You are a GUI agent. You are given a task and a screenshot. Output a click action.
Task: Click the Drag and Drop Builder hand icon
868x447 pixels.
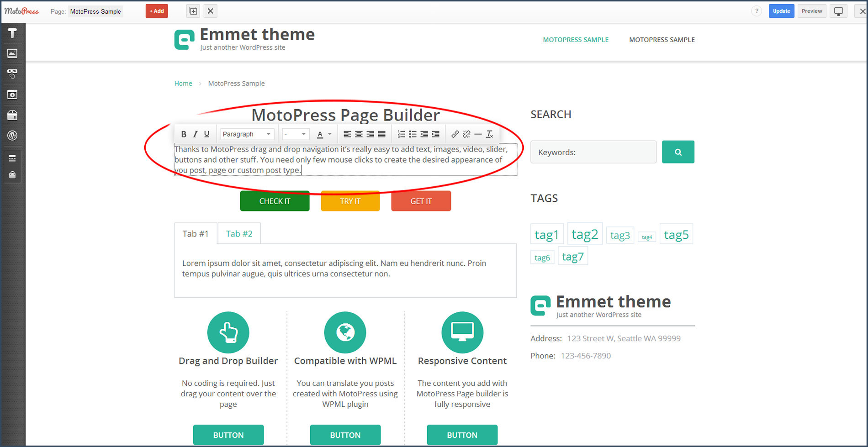point(228,332)
